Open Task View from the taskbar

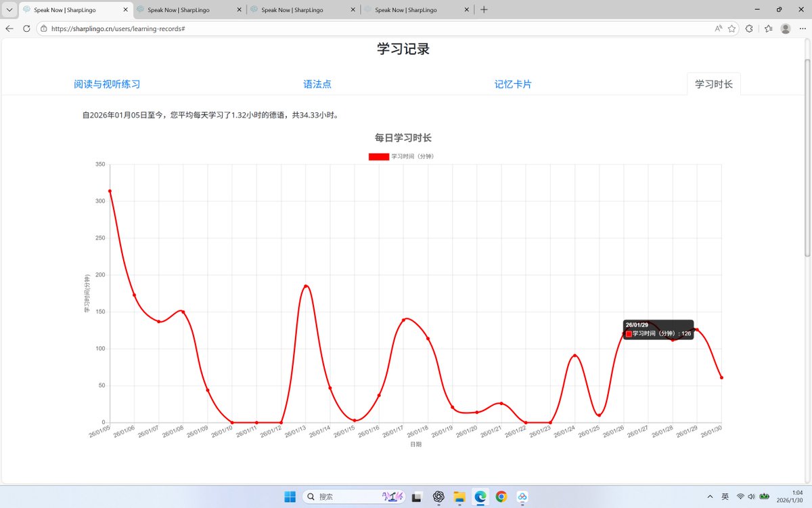[x=417, y=496]
